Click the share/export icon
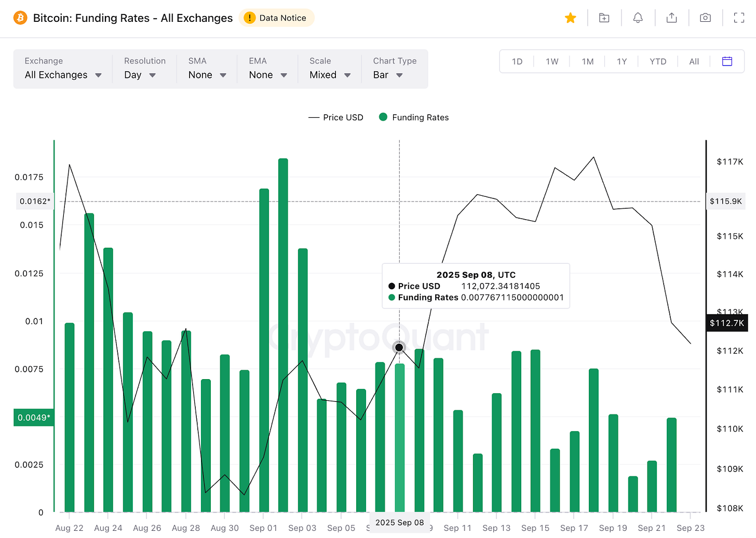Image resolution: width=756 pixels, height=538 pixels. pyautogui.click(x=671, y=18)
